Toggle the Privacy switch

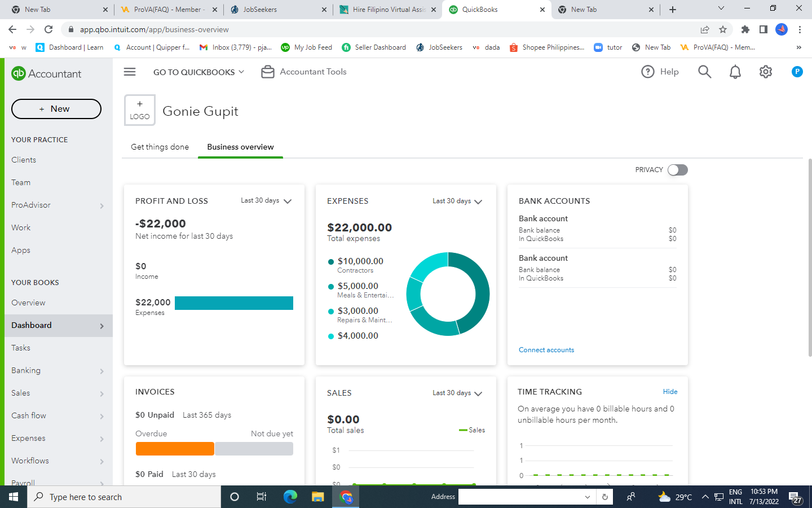click(678, 170)
